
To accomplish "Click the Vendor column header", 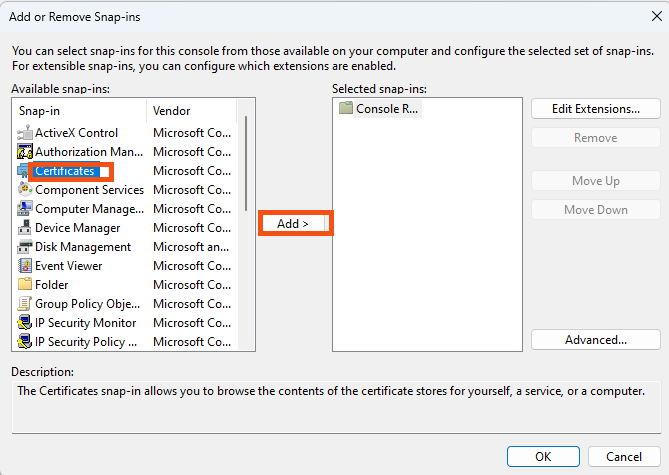I will pyautogui.click(x=191, y=111).
